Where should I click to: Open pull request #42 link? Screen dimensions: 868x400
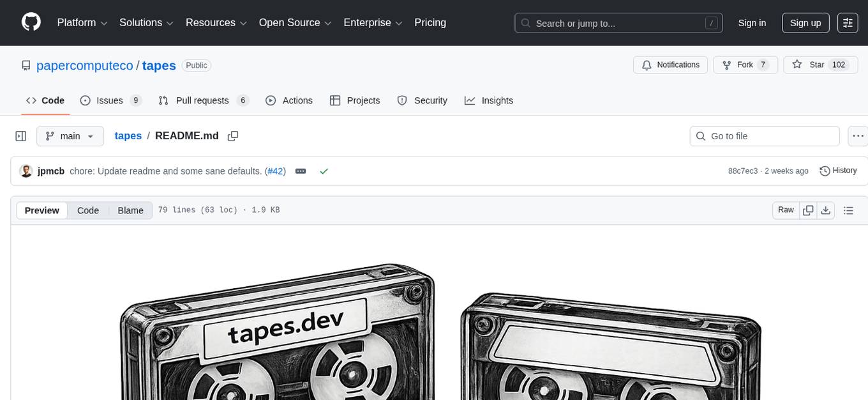(275, 171)
